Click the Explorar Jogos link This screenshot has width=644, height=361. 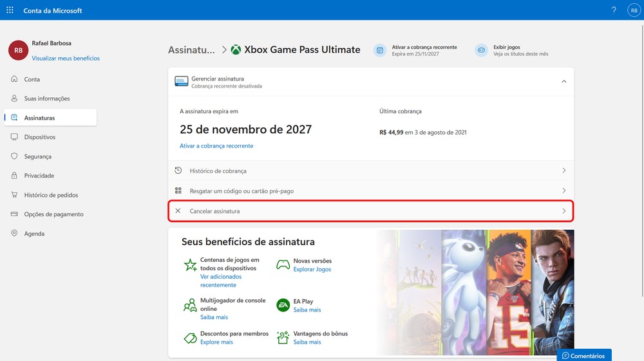(x=312, y=269)
